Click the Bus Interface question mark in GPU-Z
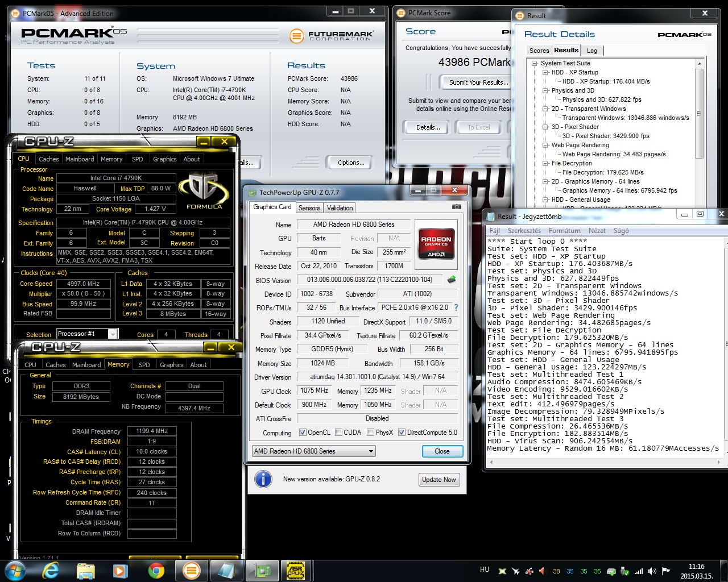The image size is (728, 582). (456, 307)
